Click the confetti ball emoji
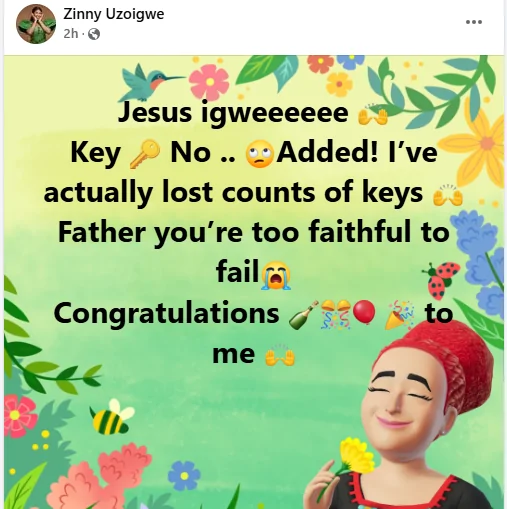This screenshot has width=507, height=509. (x=336, y=315)
